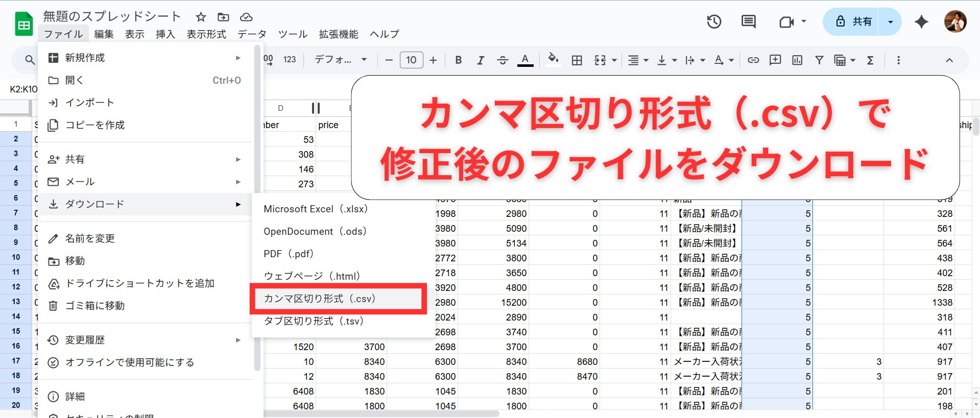
Task: Toggle bold formatting
Action: point(458,60)
